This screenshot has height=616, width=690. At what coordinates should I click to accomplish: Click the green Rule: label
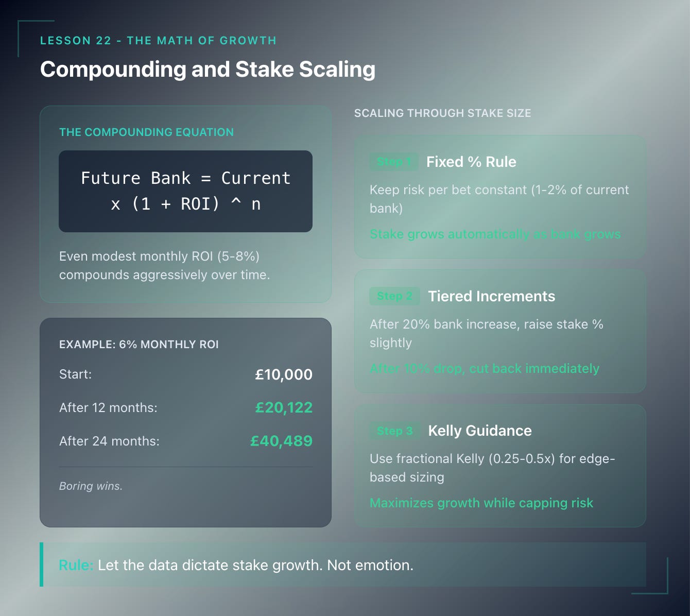(76, 565)
